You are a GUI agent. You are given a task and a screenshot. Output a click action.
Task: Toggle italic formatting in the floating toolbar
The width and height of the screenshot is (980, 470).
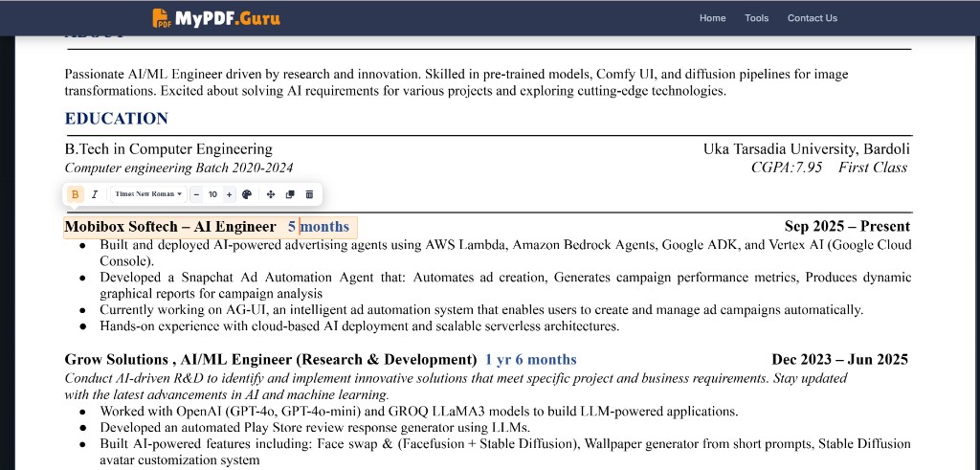pos(95,194)
